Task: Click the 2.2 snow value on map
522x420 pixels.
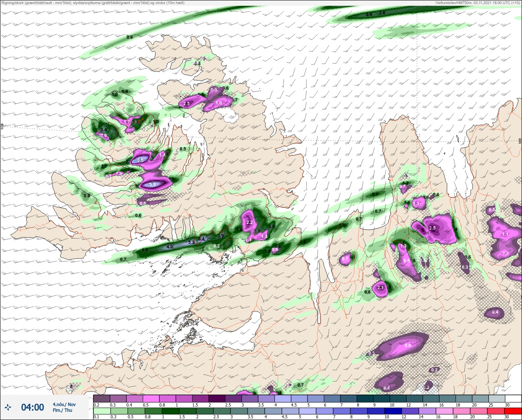Action: [250, 222]
